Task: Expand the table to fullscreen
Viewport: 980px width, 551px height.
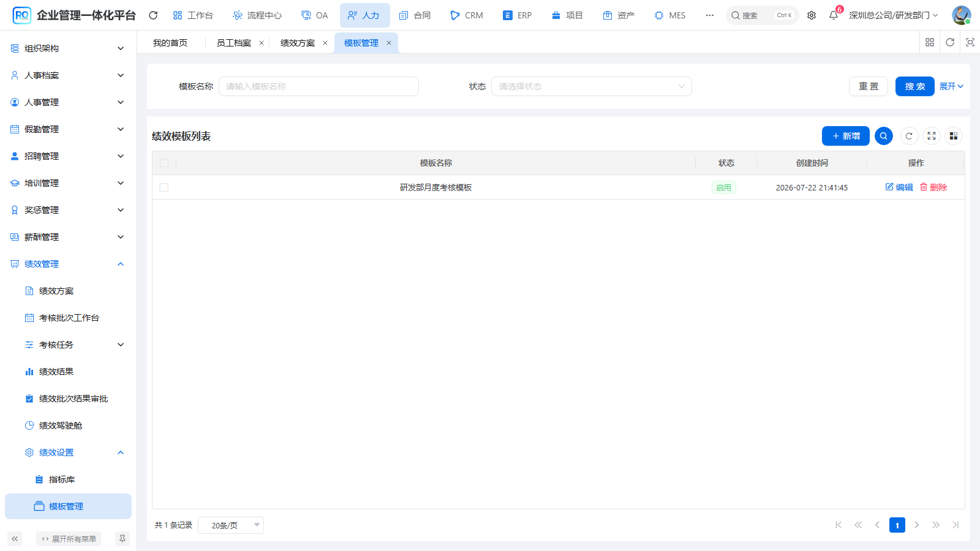Action: pos(932,136)
